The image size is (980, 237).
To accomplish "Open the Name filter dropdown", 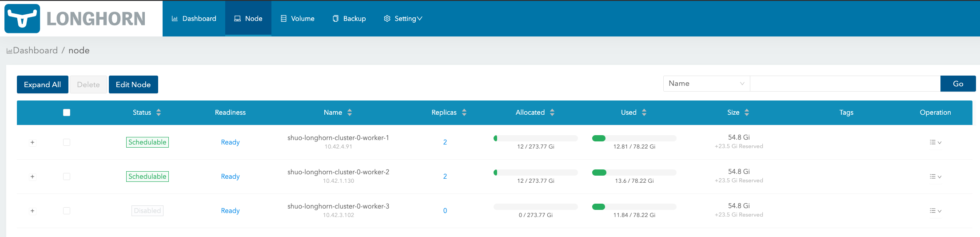I will [706, 84].
